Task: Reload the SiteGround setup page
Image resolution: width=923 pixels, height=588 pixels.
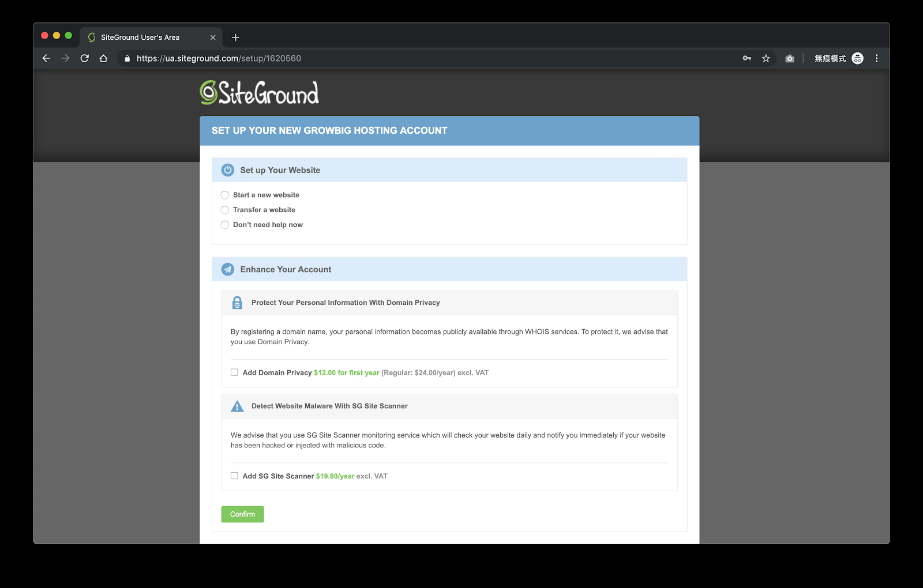Action: (84, 58)
